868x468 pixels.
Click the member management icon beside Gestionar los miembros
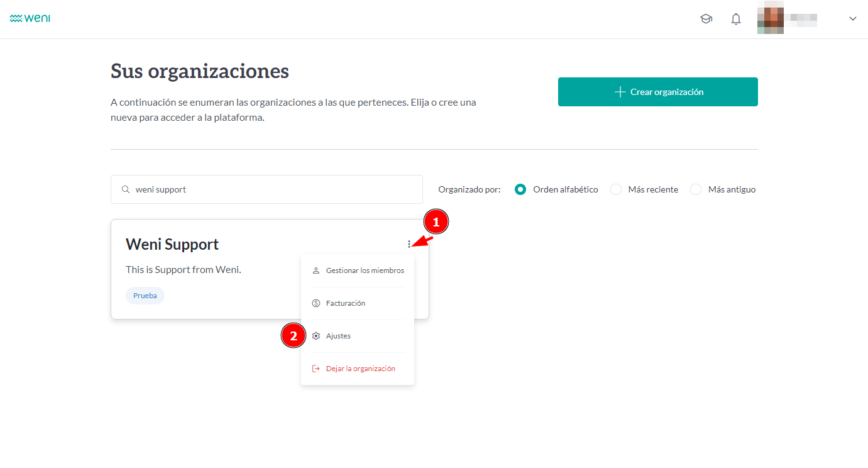coord(316,270)
